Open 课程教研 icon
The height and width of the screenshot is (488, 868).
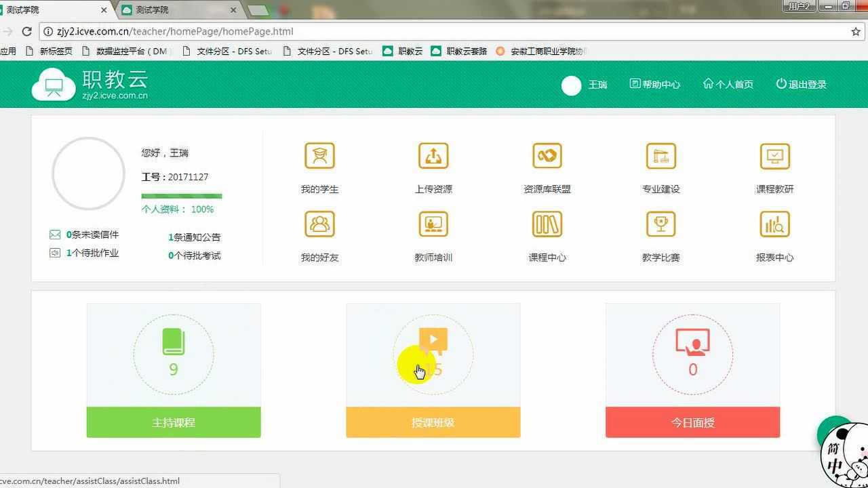pyautogui.click(x=774, y=156)
